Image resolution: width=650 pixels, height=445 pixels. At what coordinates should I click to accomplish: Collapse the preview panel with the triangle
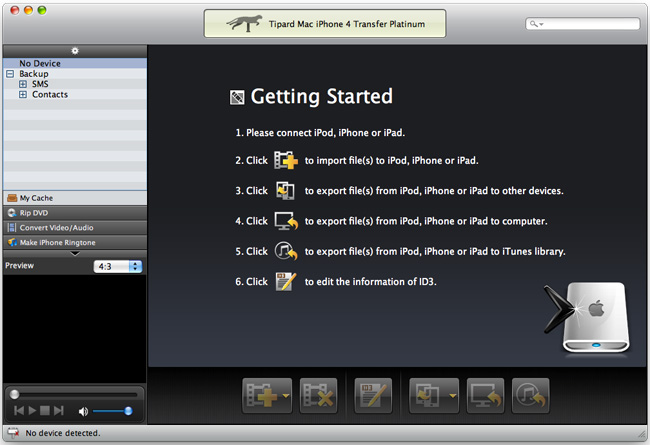tap(75, 253)
